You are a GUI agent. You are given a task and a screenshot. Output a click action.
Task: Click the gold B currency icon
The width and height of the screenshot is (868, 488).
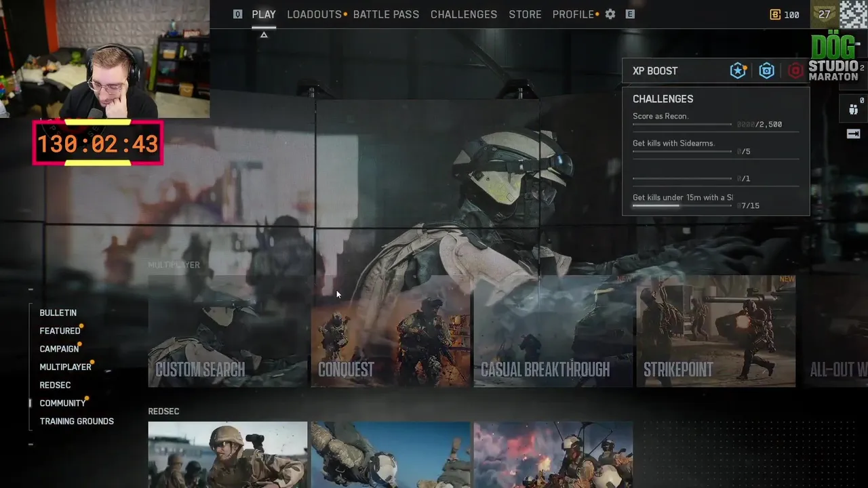click(x=776, y=14)
